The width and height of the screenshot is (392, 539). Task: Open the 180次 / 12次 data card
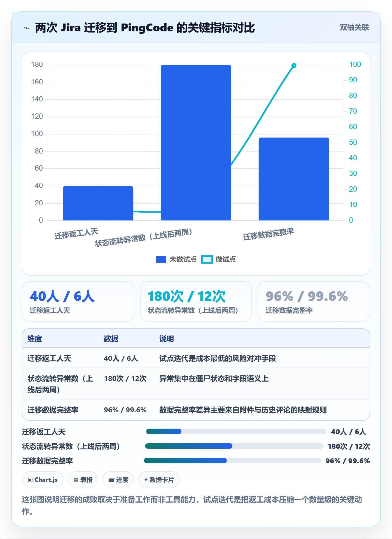(x=196, y=301)
